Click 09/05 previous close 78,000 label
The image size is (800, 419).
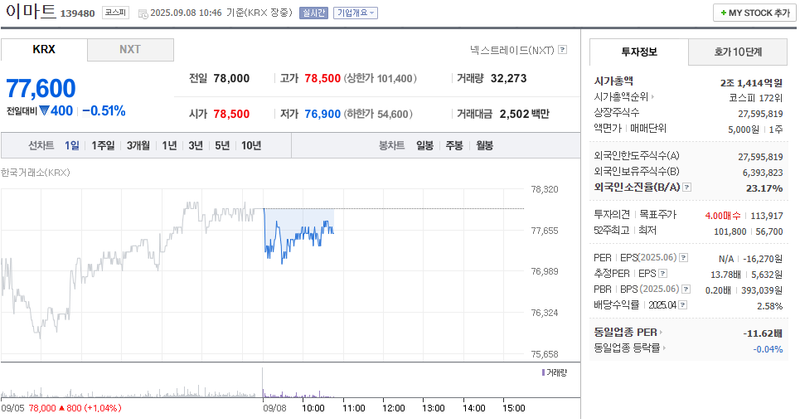(61, 408)
